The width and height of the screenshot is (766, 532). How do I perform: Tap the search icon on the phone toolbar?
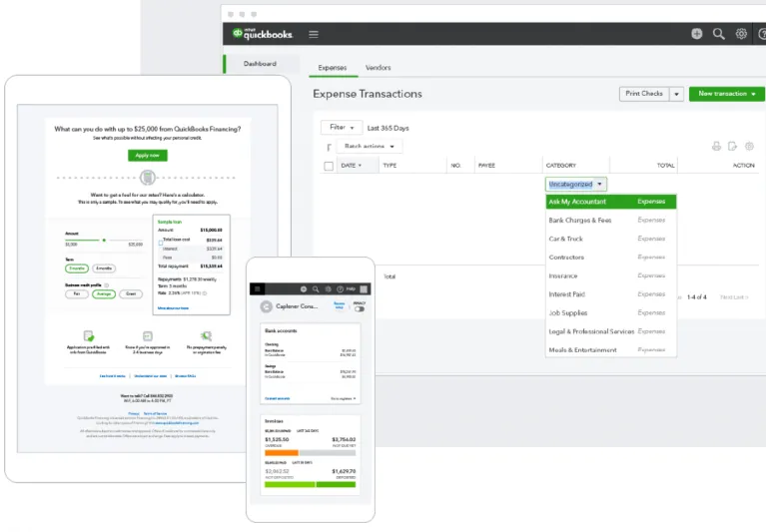[316, 288]
